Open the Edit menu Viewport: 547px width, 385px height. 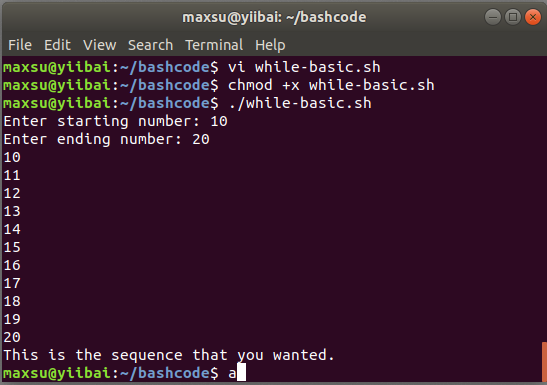[57, 45]
